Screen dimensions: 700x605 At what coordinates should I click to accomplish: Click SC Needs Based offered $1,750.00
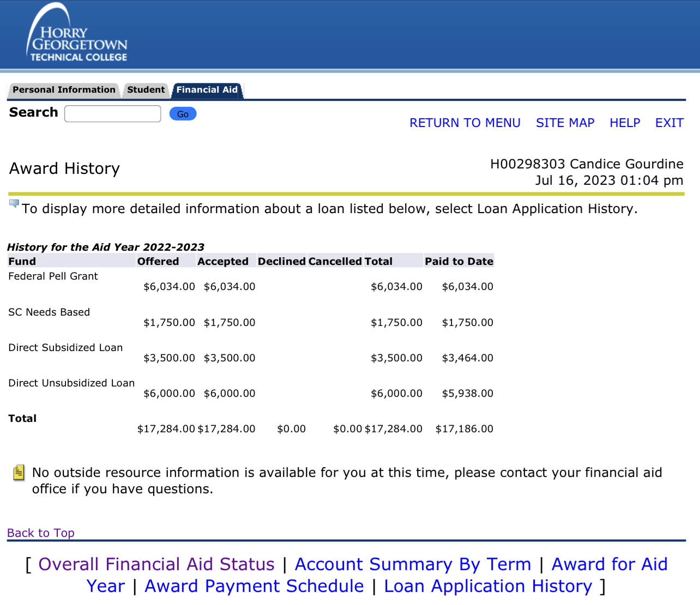point(169,323)
